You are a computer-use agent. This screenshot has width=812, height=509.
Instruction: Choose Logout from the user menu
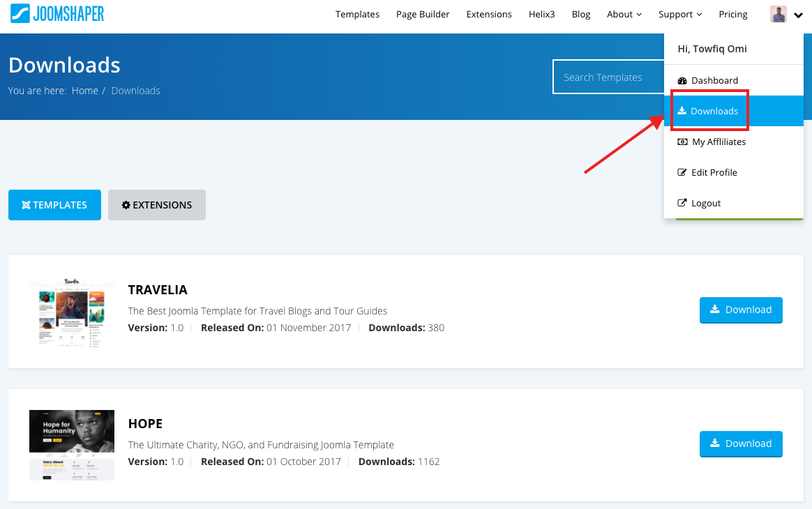coord(734,203)
